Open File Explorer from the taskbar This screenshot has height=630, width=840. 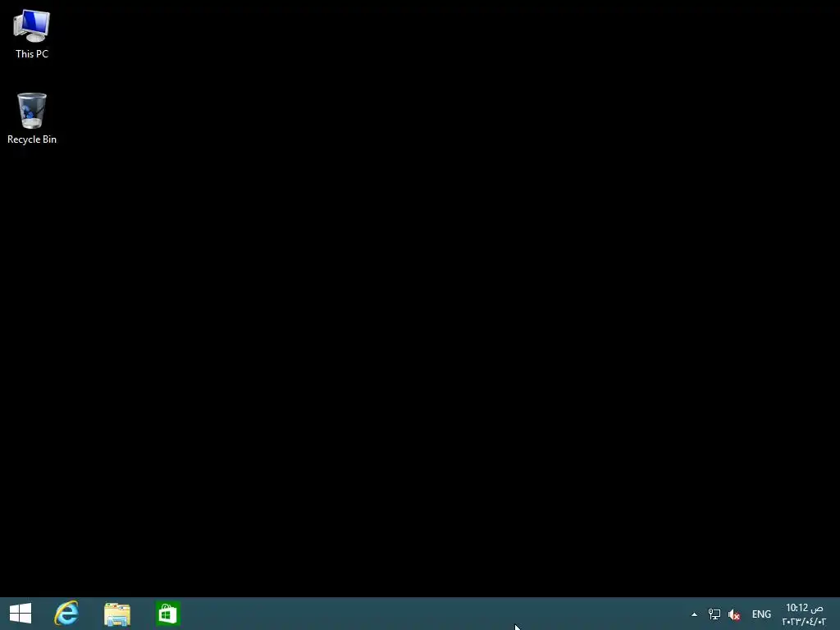pyautogui.click(x=117, y=614)
